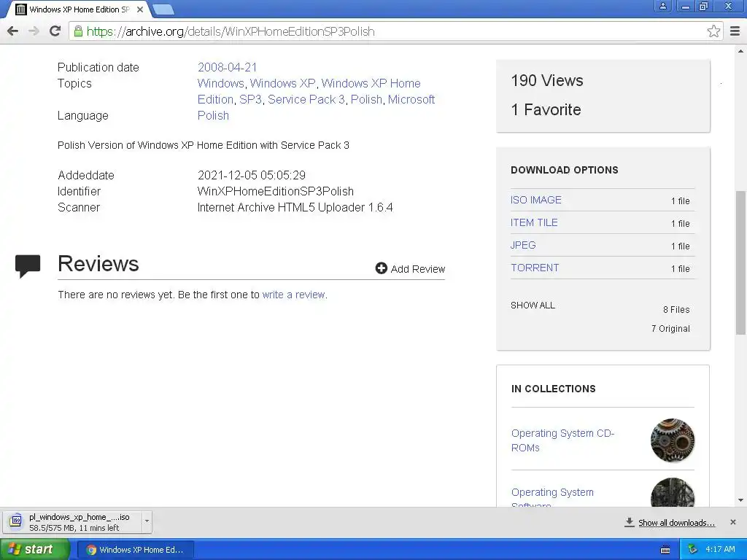Screen dimensions: 747x560
Task: Open the Windows XP topic link
Action: pos(282,83)
